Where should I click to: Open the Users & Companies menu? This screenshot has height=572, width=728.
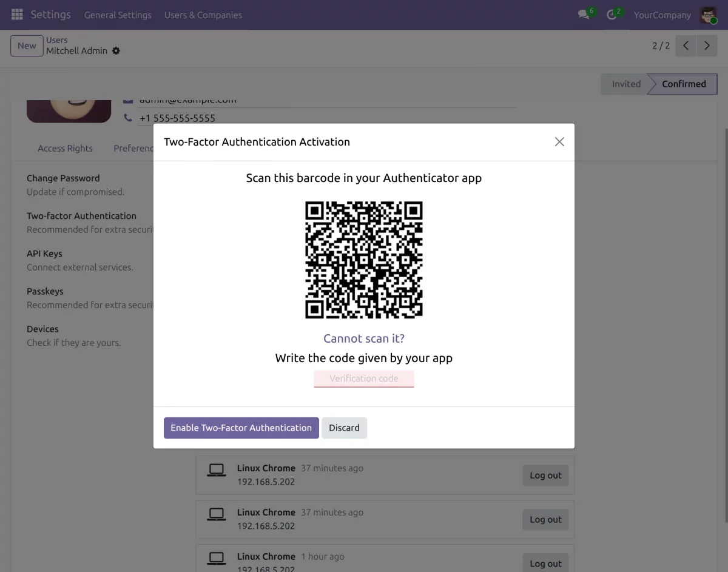tap(203, 15)
